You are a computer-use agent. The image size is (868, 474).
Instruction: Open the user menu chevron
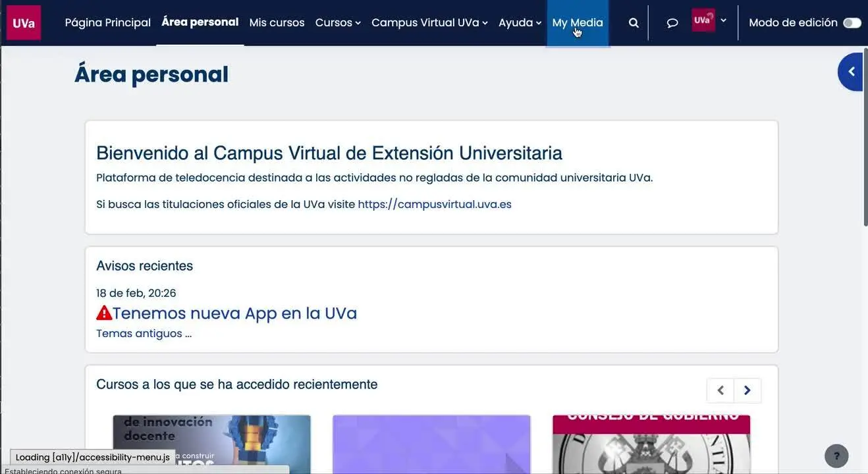pos(724,20)
